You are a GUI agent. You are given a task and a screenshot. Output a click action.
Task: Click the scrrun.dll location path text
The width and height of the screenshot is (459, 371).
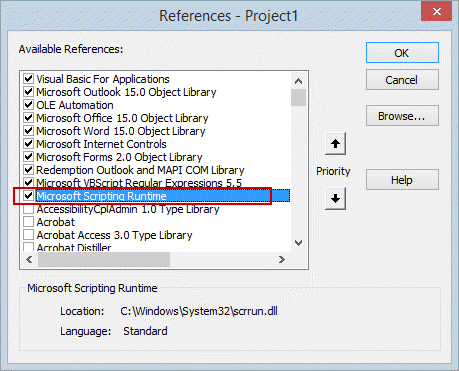tap(199, 311)
